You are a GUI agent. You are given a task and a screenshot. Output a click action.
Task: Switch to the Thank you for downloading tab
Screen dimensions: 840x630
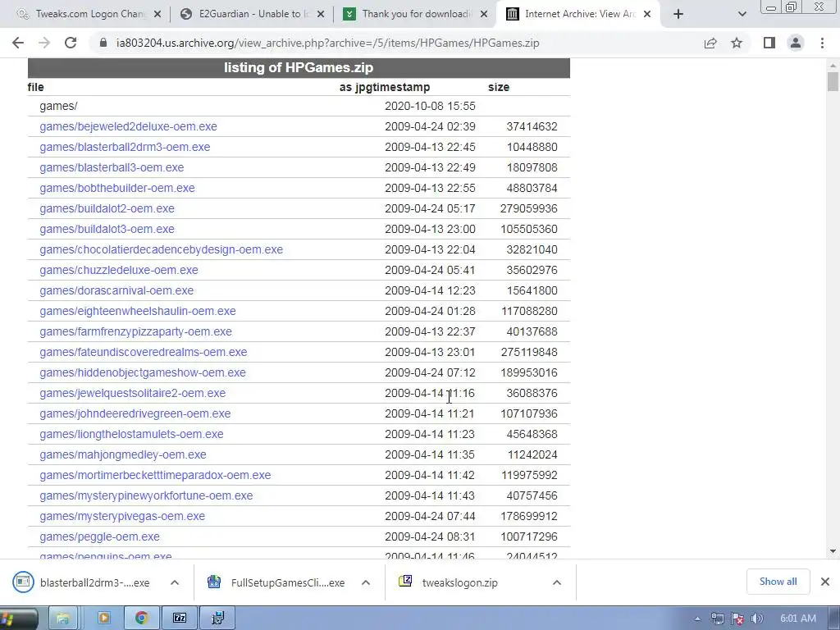(415, 14)
